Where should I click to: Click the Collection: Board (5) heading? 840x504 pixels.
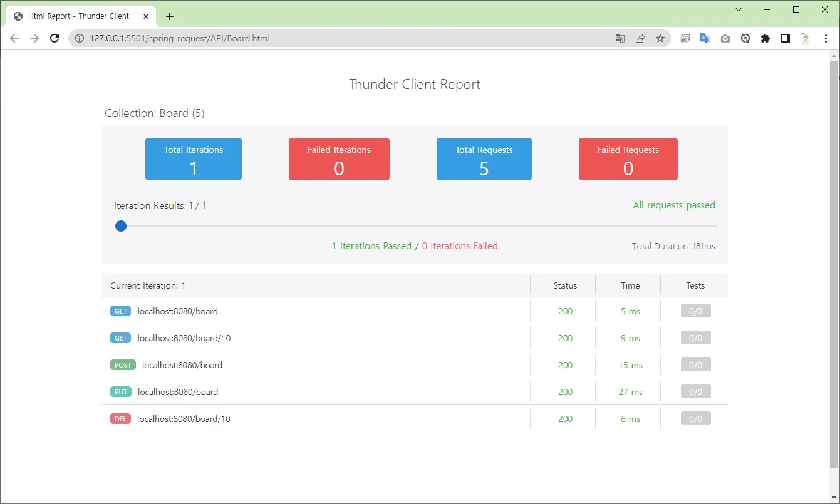pos(155,113)
